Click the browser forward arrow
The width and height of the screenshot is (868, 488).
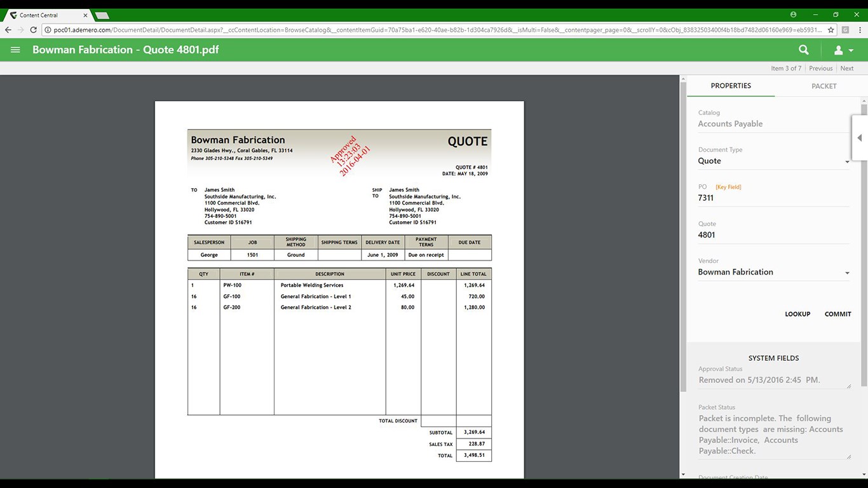[21, 30]
